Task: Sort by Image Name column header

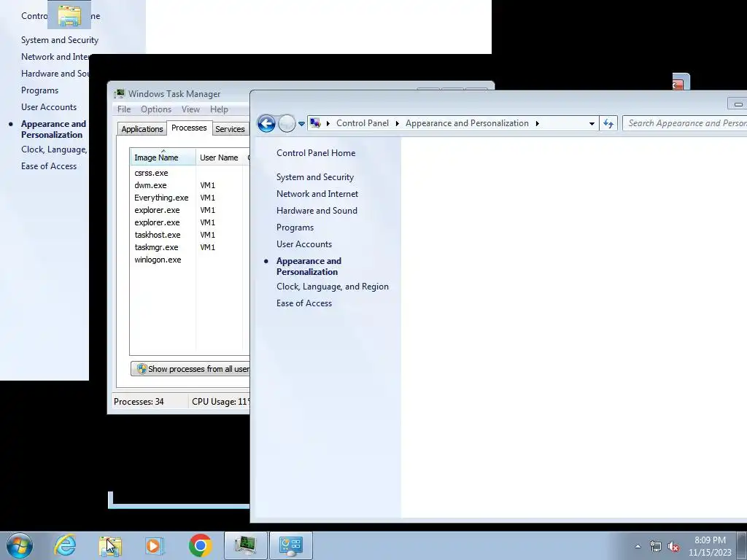Action: point(163,157)
